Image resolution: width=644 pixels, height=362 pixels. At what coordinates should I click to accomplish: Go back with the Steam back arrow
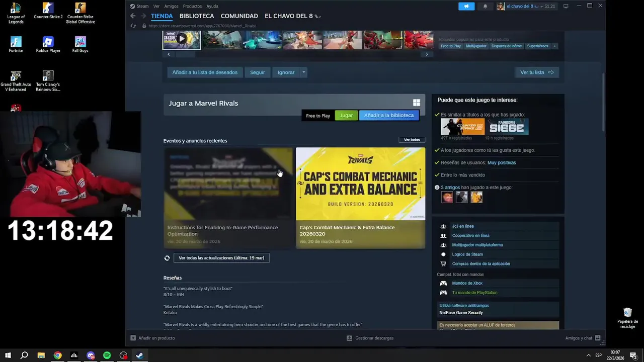pos(133,16)
